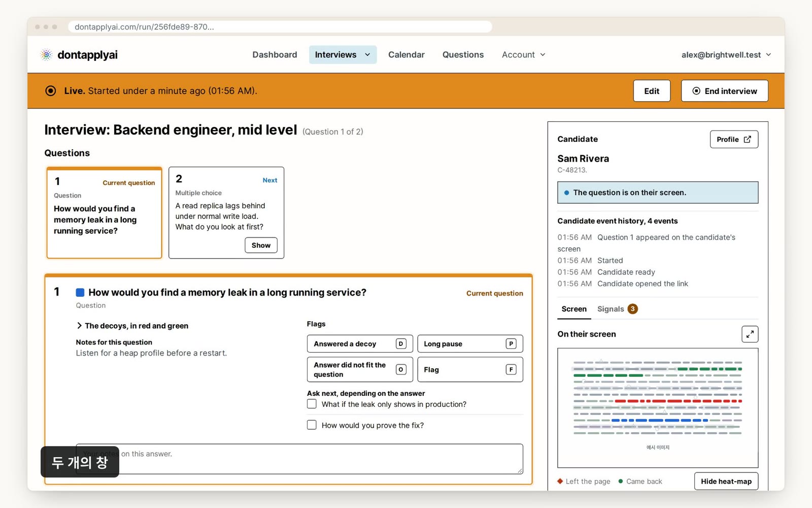Viewport: 812px width, 508px height.
Task: Open candidate profile external link icon
Action: [747, 139]
